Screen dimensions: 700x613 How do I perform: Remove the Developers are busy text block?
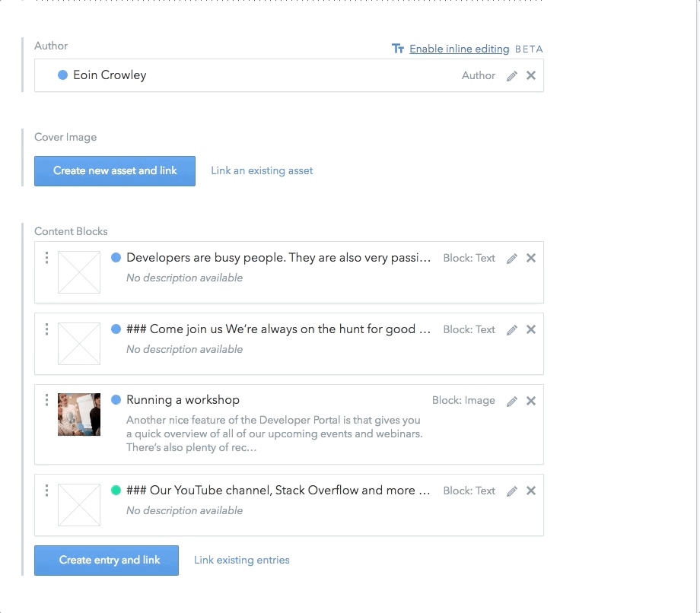click(x=531, y=258)
